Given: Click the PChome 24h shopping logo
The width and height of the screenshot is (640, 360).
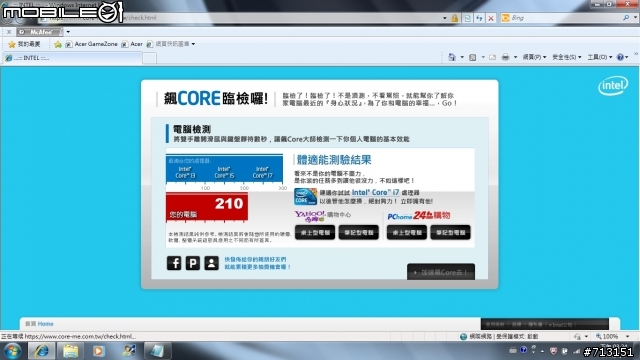Looking at the screenshot, I should coord(418,216).
